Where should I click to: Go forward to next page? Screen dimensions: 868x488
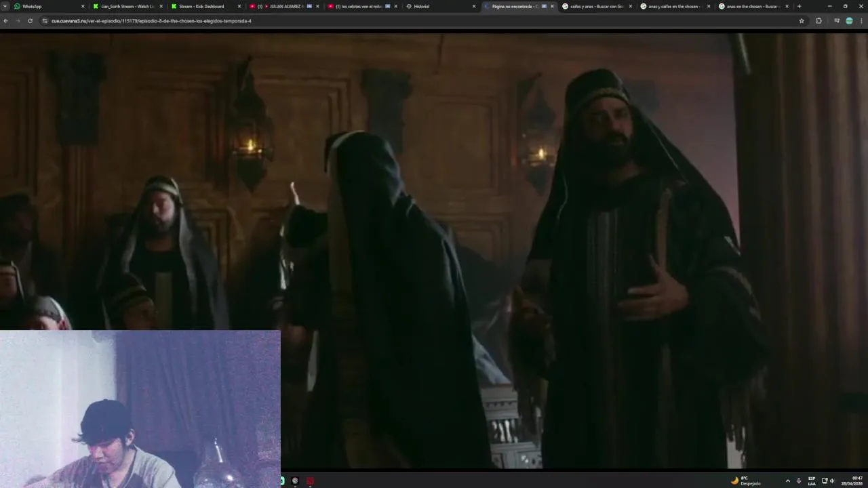coord(18,21)
